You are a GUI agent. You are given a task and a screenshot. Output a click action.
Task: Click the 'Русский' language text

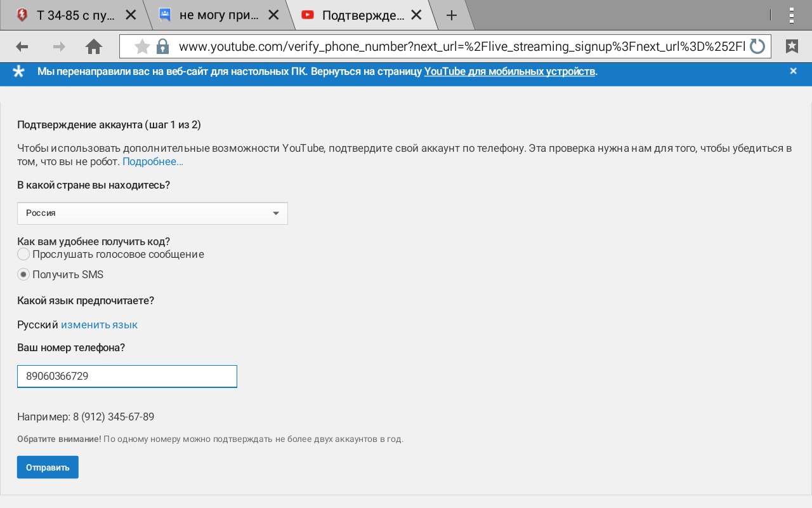pos(37,324)
